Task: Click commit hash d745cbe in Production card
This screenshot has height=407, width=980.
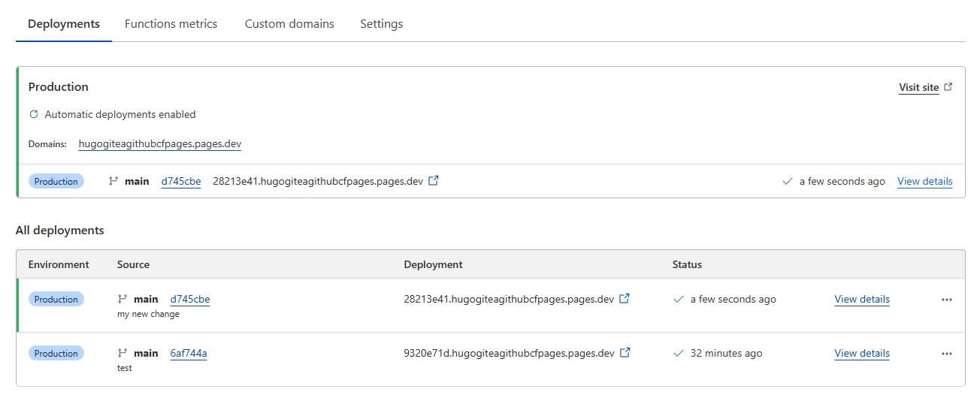Action: [x=180, y=182]
